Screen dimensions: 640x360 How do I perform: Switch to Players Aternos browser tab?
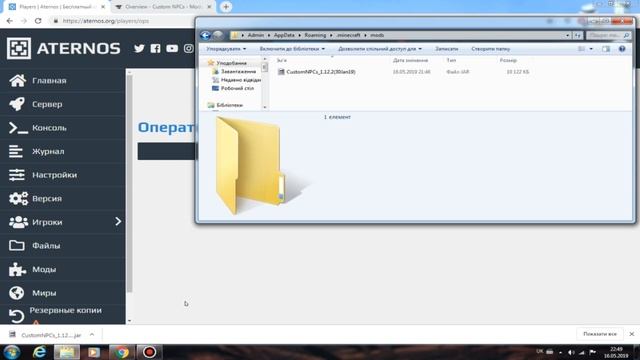coord(57,7)
